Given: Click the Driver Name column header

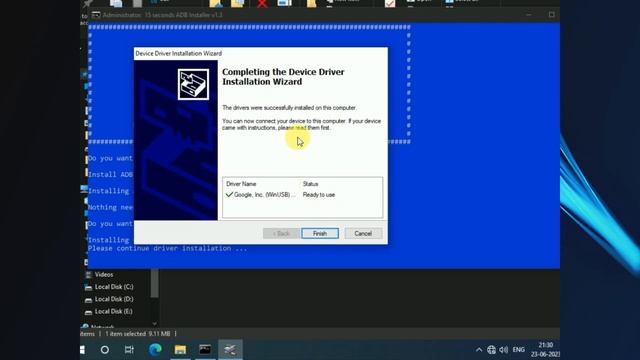Looking at the screenshot, I should (241, 184).
